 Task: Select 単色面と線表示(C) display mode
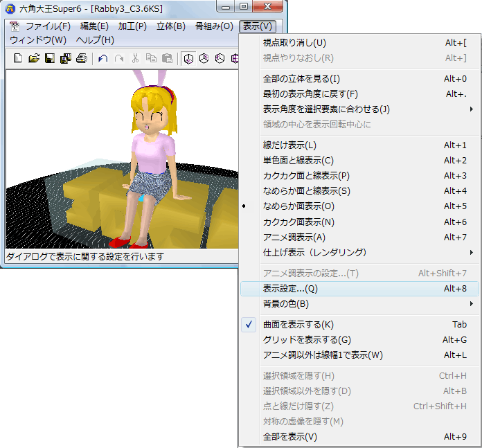click(359, 161)
